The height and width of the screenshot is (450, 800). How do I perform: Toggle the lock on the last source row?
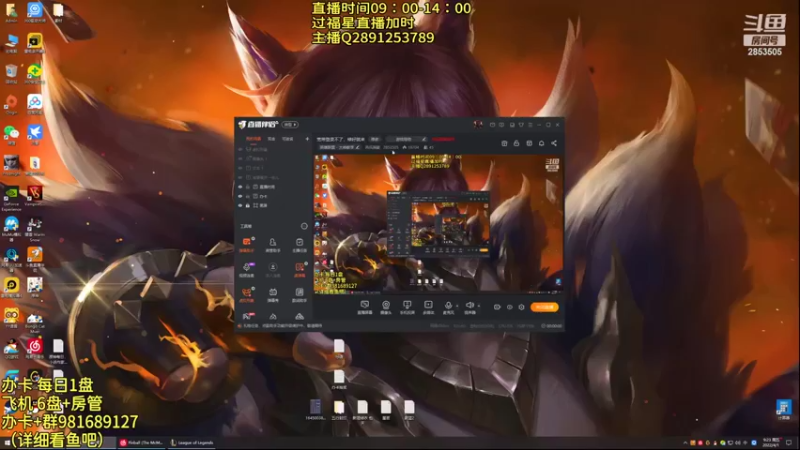[x=248, y=206]
